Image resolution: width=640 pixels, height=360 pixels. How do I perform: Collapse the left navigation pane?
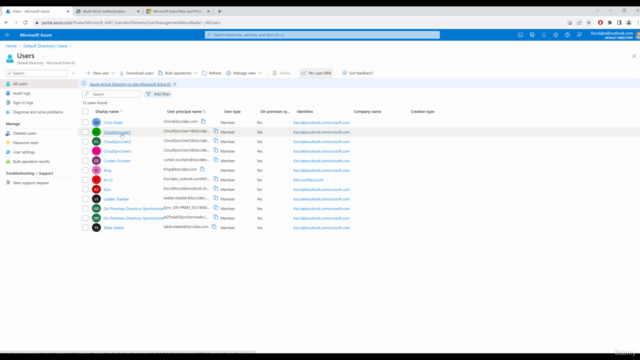point(73,73)
